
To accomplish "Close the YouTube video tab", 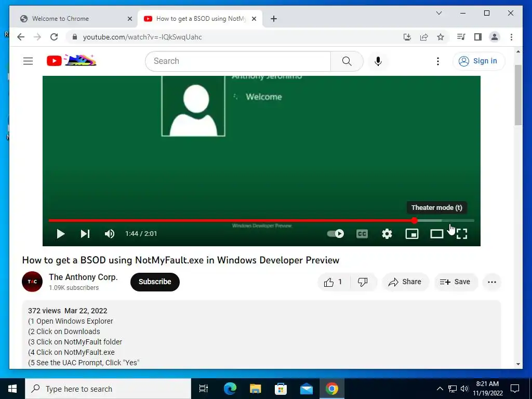I will coord(254,19).
